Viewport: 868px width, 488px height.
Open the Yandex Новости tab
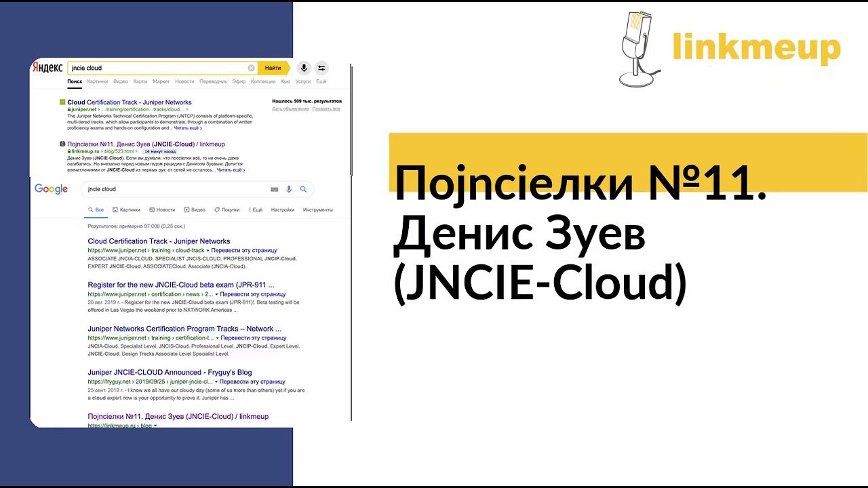pyautogui.click(x=184, y=81)
